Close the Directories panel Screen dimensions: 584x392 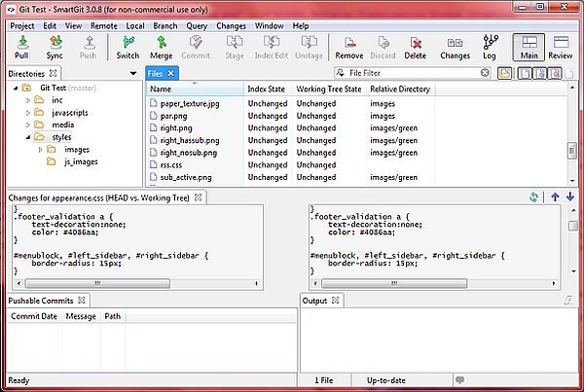pos(54,73)
